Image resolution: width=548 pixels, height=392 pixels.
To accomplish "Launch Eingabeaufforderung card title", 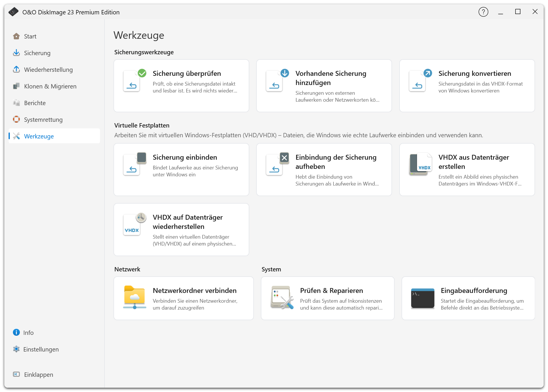I will coord(474,291).
